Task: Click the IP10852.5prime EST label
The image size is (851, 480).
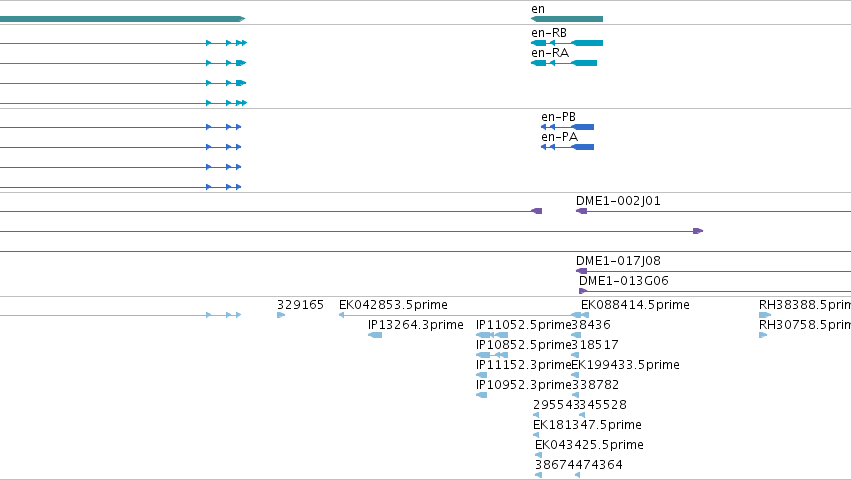Action: coord(524,345)
